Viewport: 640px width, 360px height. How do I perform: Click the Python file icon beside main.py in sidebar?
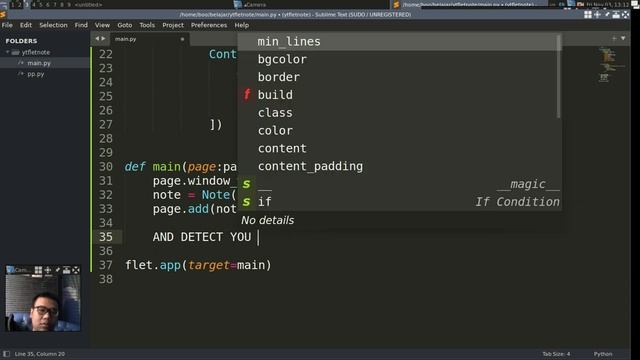point(21,63)
